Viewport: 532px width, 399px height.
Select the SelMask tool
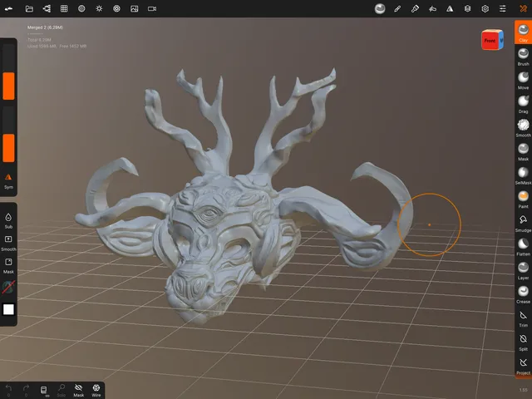click(523, 175)
